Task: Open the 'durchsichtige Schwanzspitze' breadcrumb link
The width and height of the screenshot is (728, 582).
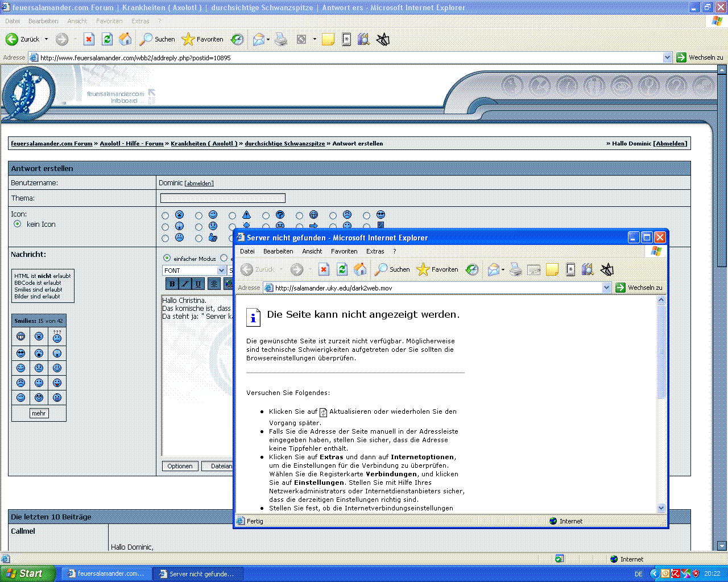Action: (x=284, y=144)
